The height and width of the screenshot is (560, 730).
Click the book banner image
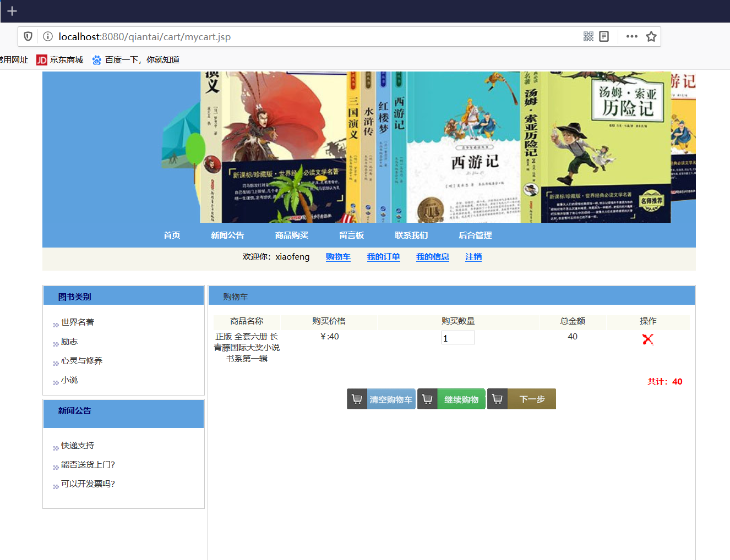click(x=369, y=147)
